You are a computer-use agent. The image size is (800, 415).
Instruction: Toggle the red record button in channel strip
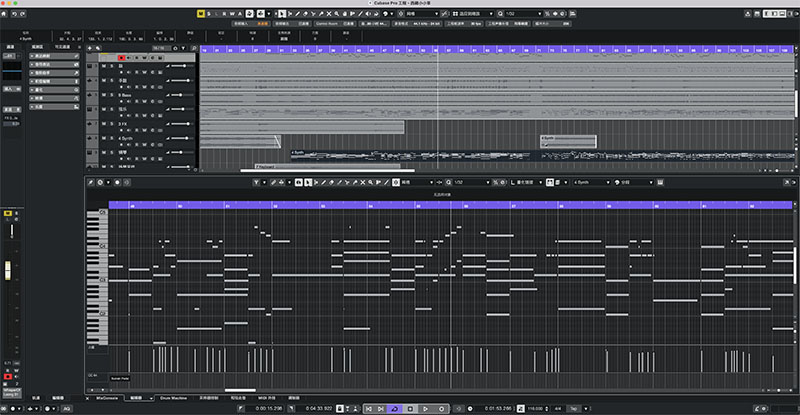8,377
